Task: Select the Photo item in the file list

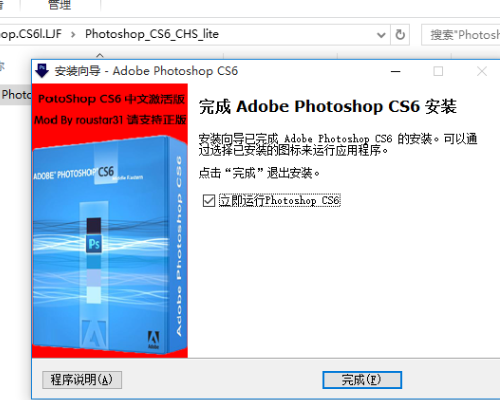Action: (16, 95)
